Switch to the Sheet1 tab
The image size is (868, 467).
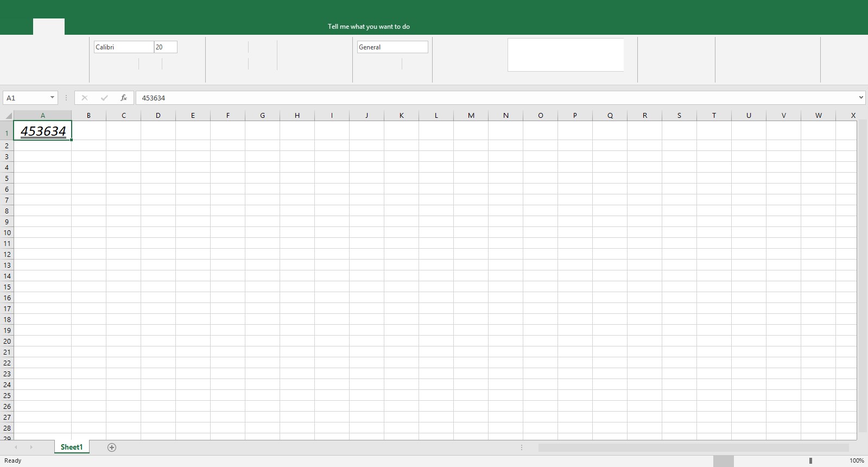point(72,447)
